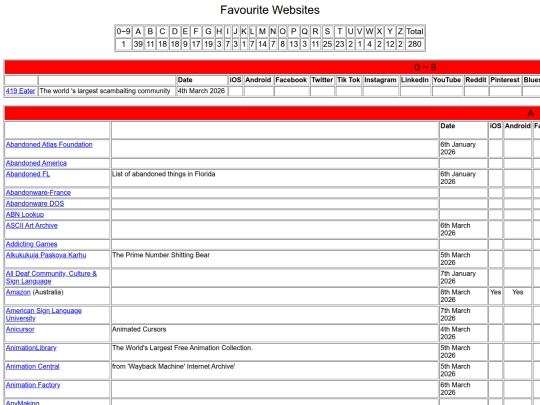The width and height of the screenshot is (540, 405).
Task: Select letter W in index table
Action: (x=370, y=32)
